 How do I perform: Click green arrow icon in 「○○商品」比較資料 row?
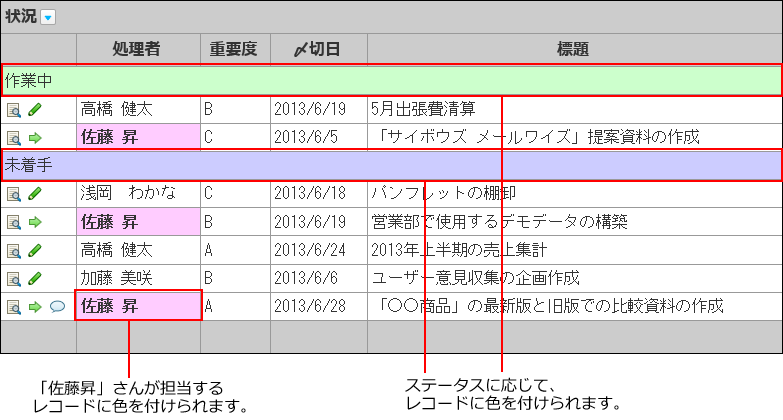(x=34, y=307)
